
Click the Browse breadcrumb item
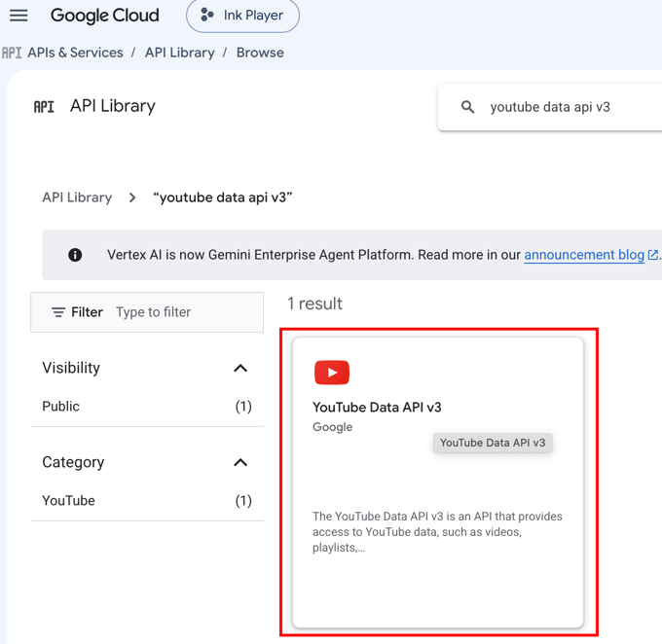260,53
